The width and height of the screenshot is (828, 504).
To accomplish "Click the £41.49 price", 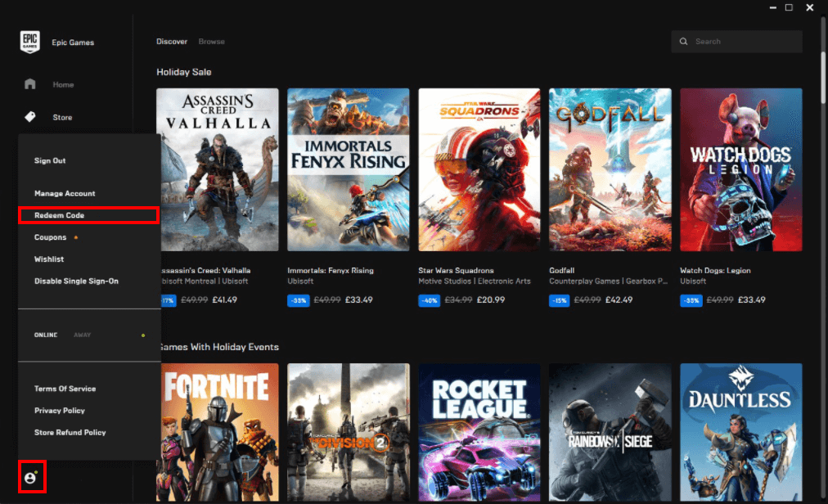I will [224, 300].
